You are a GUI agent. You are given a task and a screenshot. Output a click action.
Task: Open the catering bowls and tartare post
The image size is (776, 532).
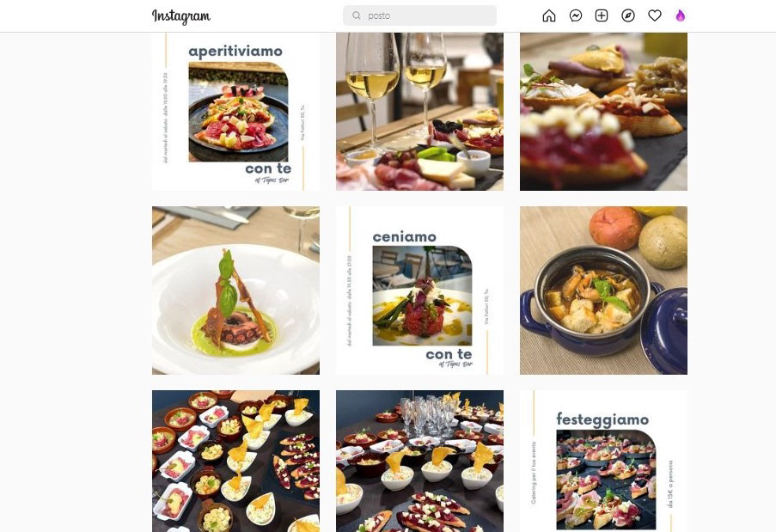[235, 462]
